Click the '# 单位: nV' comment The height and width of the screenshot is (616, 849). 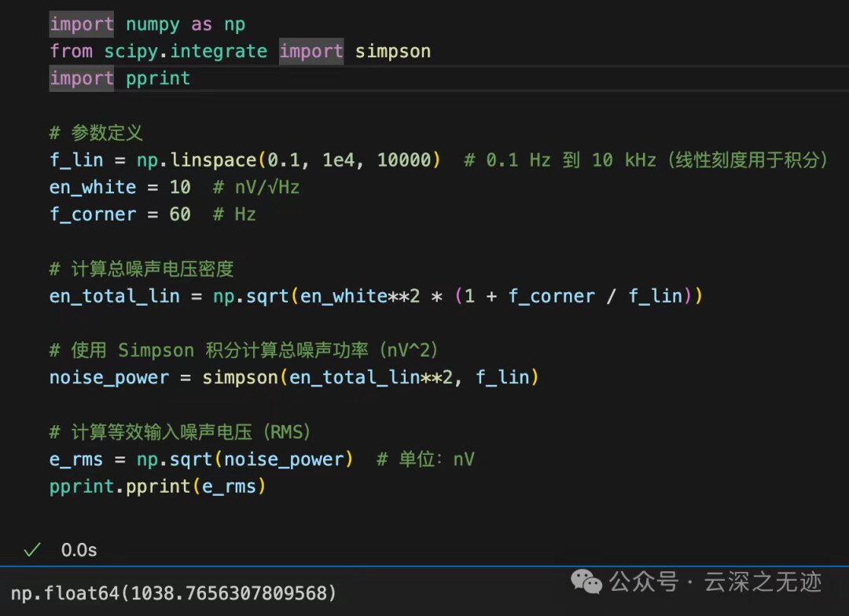425,460
